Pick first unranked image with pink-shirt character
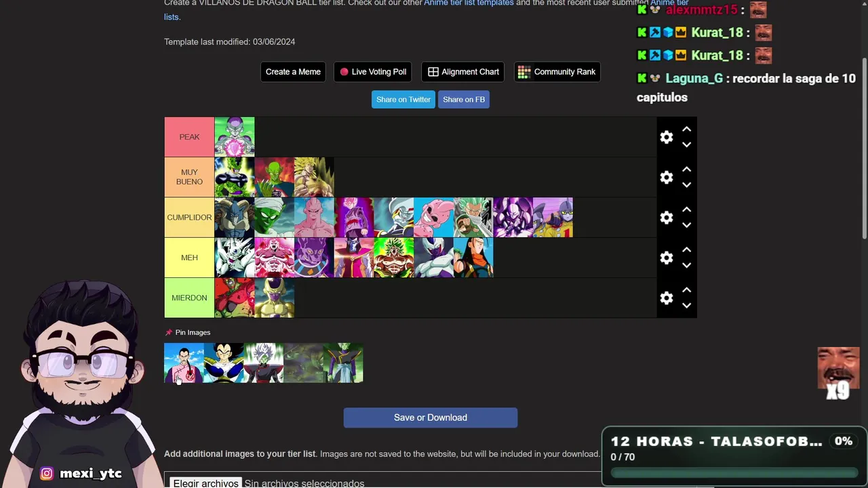Image resolution: width=868 pixels, height=488 pixels. pos(184,363)
